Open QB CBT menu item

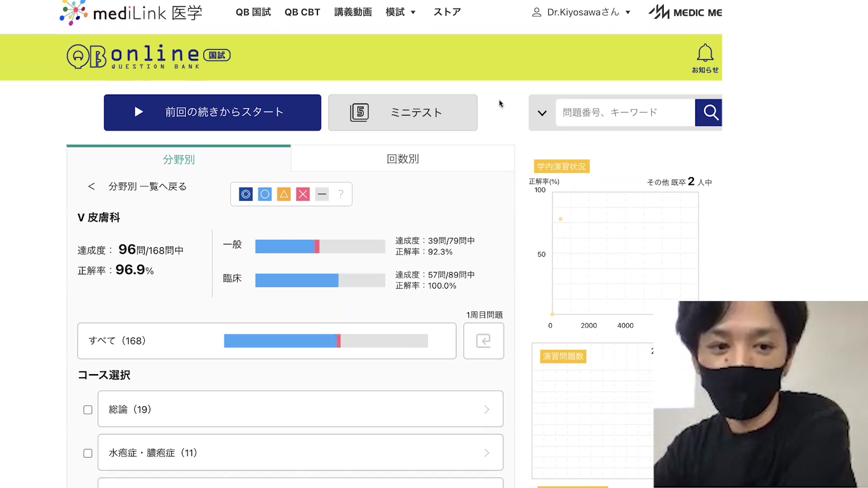click(x=302, y=12)
